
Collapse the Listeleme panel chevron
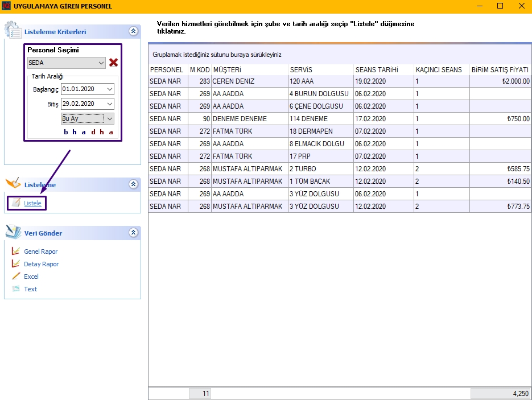tap(133, 184)
